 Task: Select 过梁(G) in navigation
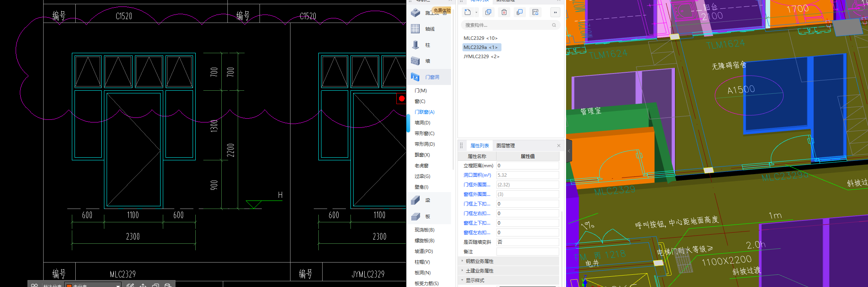pos(422,176)
